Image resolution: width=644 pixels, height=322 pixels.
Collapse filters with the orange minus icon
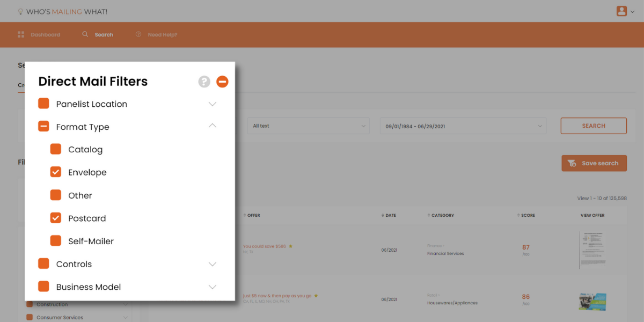click(x=222, y=82)
